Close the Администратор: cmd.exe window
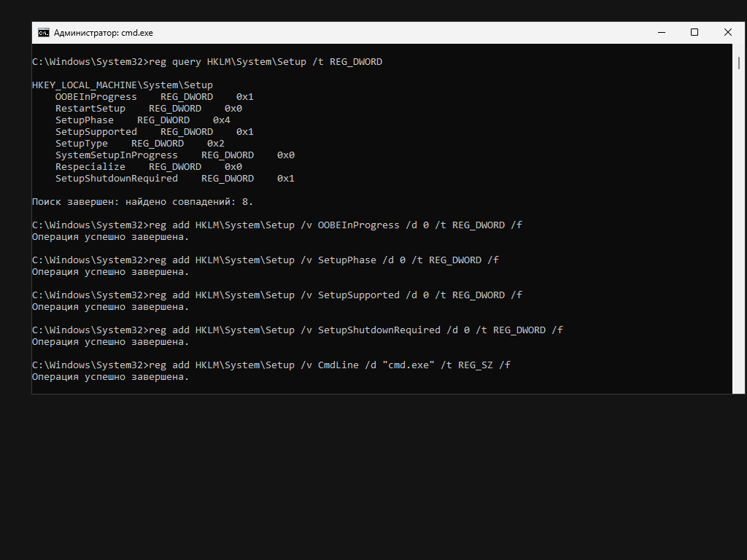The width and height of the screenshot is (747, 560). (x=727, y=32)
